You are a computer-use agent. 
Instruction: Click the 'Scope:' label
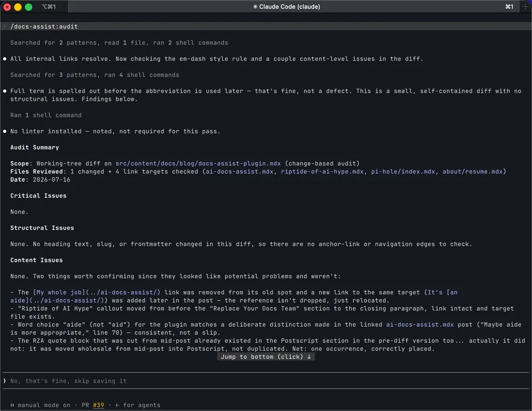[x=21, y=163]
